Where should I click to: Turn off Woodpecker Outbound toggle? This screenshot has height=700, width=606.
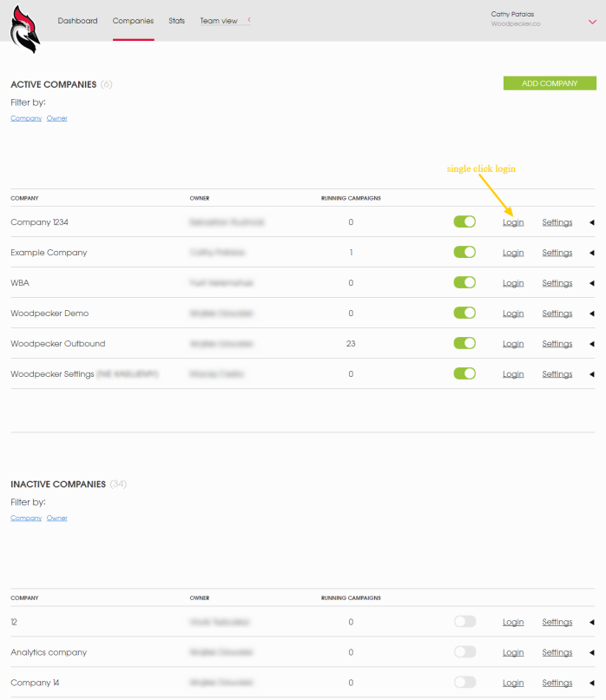click(x=464, y=343)
